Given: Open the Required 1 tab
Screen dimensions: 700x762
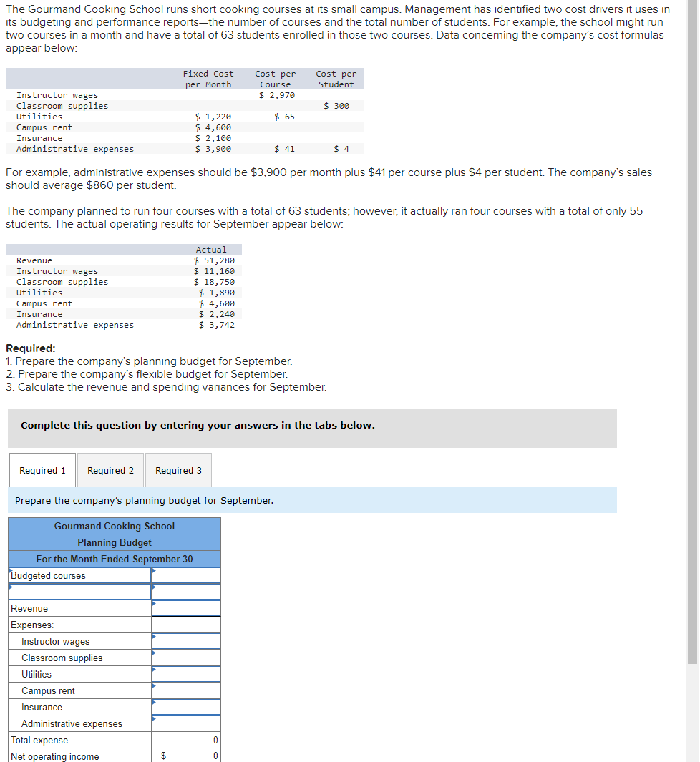Looking at the screenshot, I should point(42,470).
